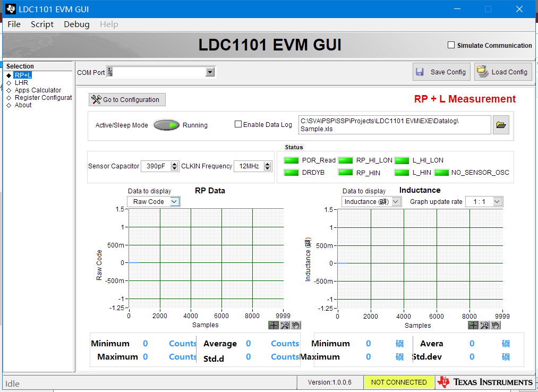This screenshot has width=538, height=392.
Task: Click the Save Config button
Action: 441,72
